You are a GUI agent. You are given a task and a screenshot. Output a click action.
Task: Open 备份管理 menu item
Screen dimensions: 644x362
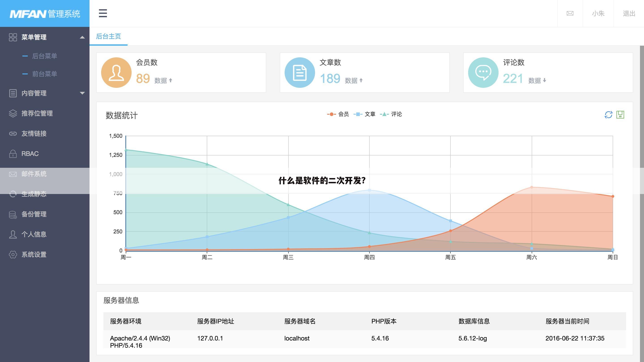point(34,214)
